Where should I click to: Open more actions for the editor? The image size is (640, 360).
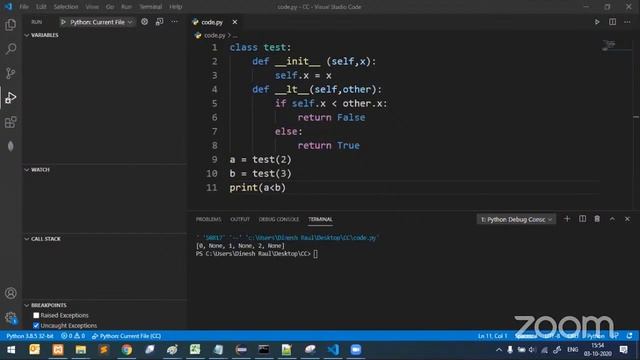point(627,22)
